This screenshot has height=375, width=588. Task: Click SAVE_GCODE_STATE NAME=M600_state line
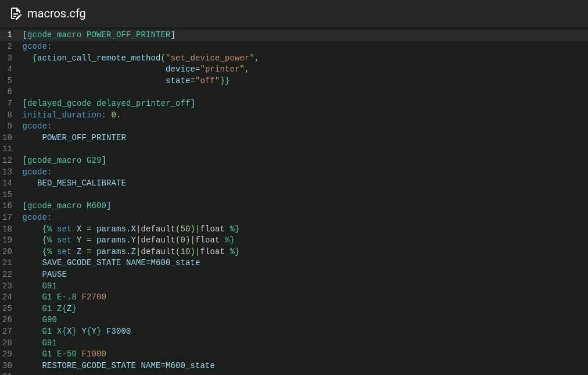121,263
